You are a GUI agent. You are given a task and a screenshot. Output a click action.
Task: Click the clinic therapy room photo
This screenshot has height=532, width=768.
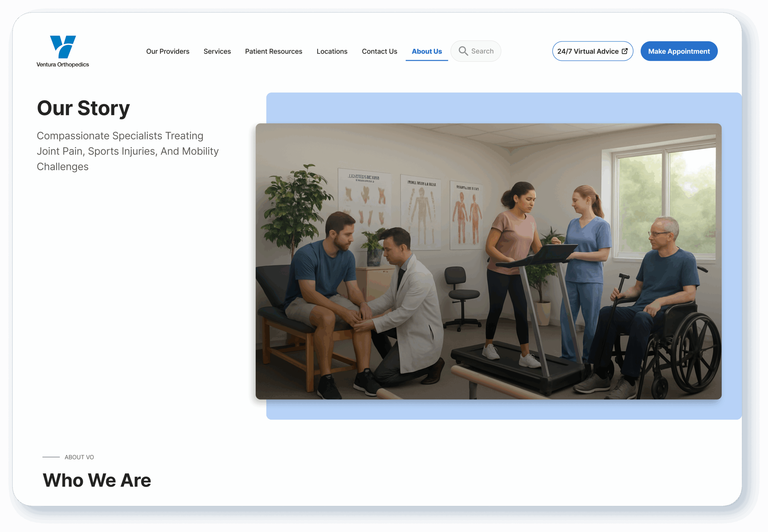coord(488,261)
